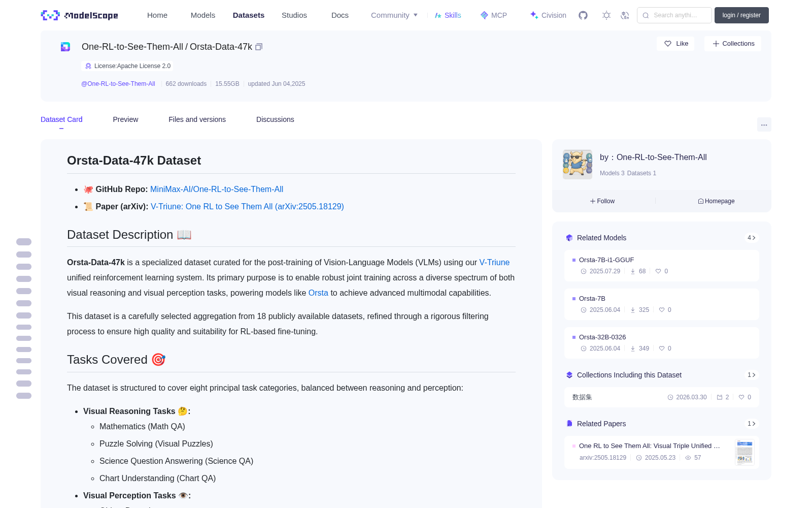Open the ModelScope logo home link
Image resolution: width=812 pixels, height=508 pixels.
80,15
